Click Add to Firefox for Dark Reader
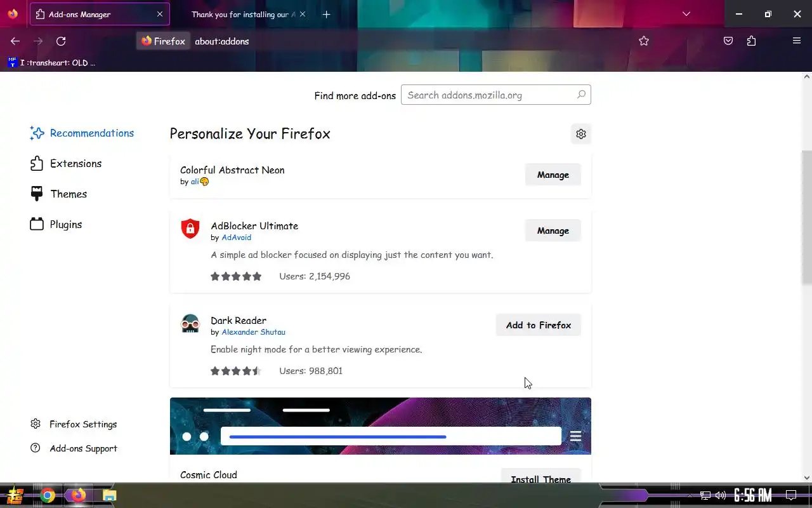The image size is (812, 508). [x=539, y=325]
